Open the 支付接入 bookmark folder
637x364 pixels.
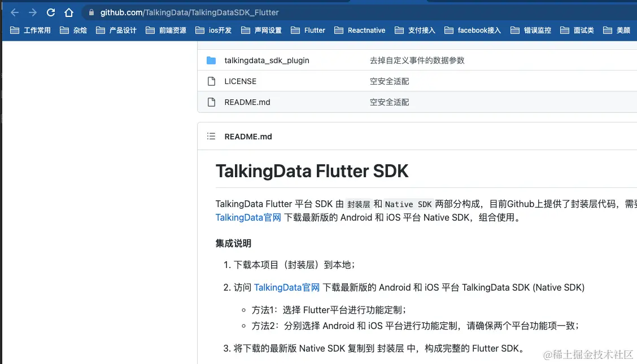[x=415, y=30]
